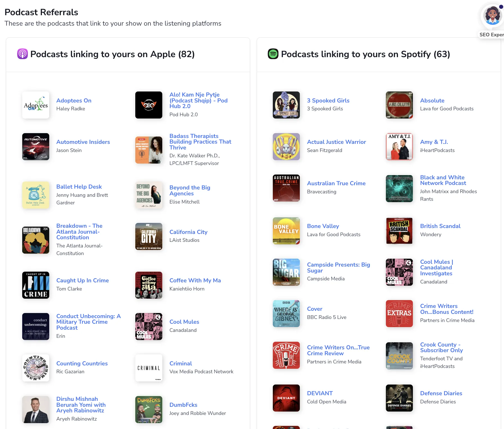The image size is (504, 429).
Task: Open Cool Mules Canadaland Investigates artwork
Action: pyautogui.click(x=399, y=272)
